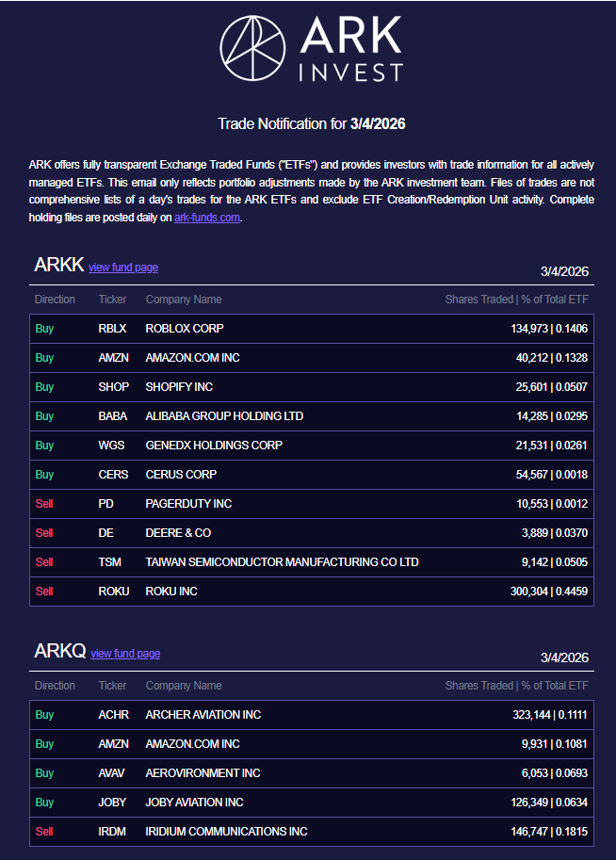
Task: Click the value 3,889 | 0.0370
Action: (555, 532)
